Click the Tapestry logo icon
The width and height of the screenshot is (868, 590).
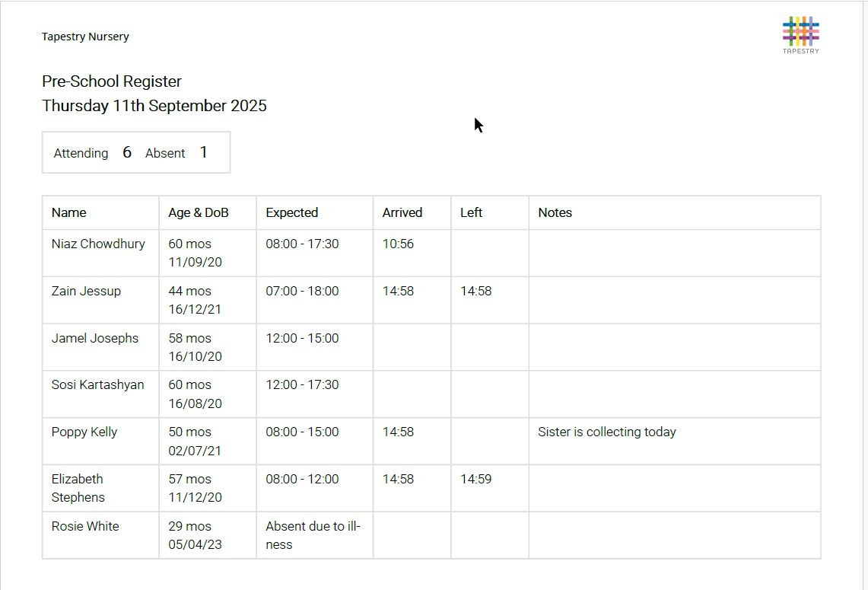[x=800, y=33]
